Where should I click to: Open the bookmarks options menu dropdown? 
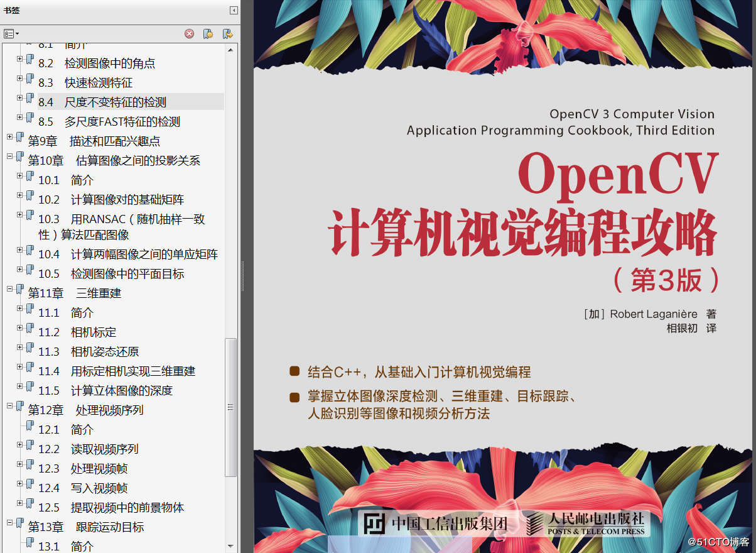[11, 33]
